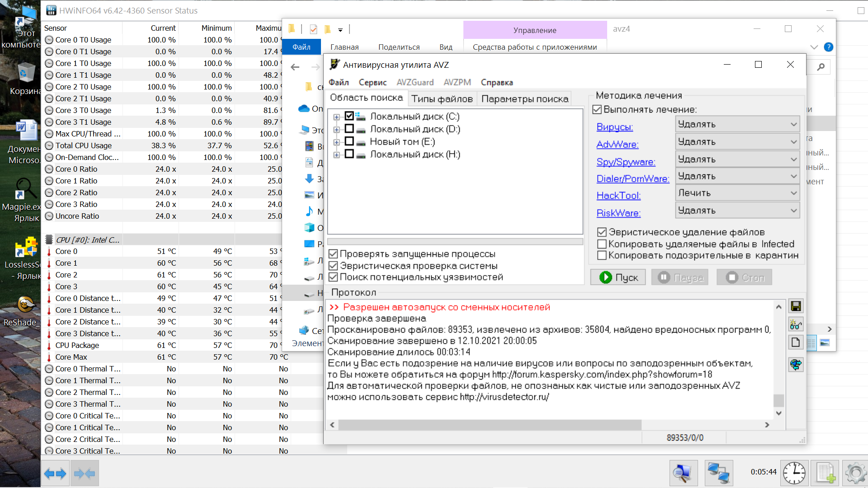Screen dimensions: 868x488
Task: Open the Viruses action dropdown
Action: 737,124
